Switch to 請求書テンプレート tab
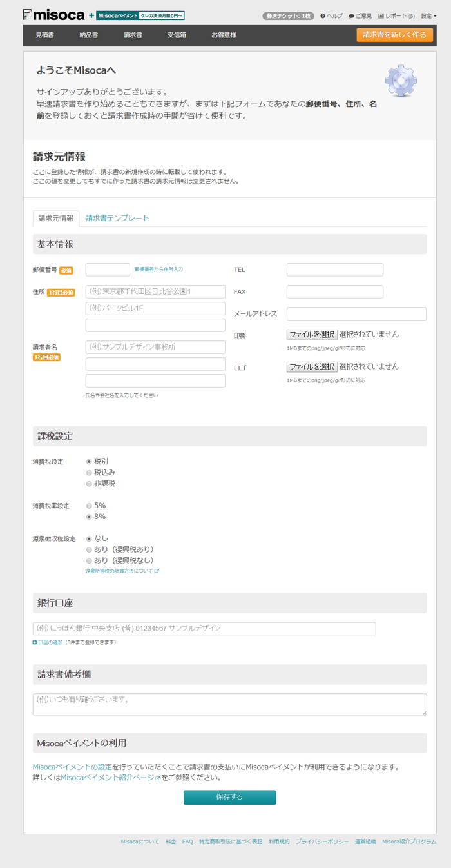This screenshot has width=451, height=868. [117, 218]
